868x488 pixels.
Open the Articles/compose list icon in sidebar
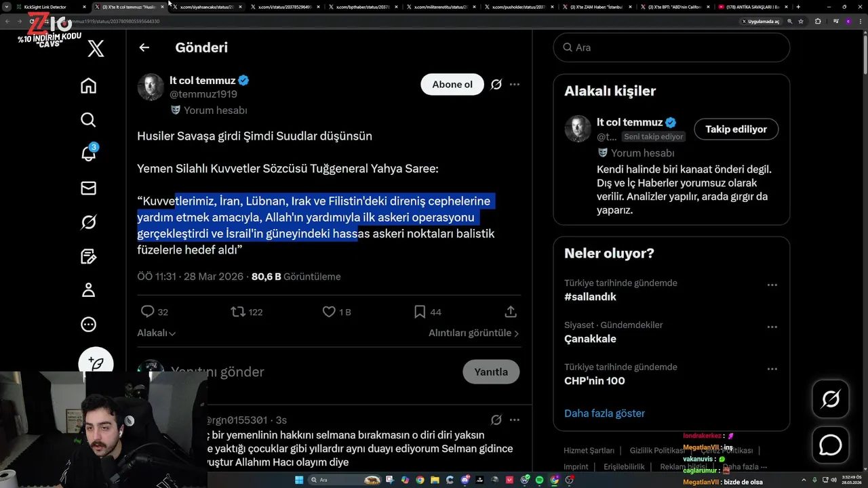88,256
